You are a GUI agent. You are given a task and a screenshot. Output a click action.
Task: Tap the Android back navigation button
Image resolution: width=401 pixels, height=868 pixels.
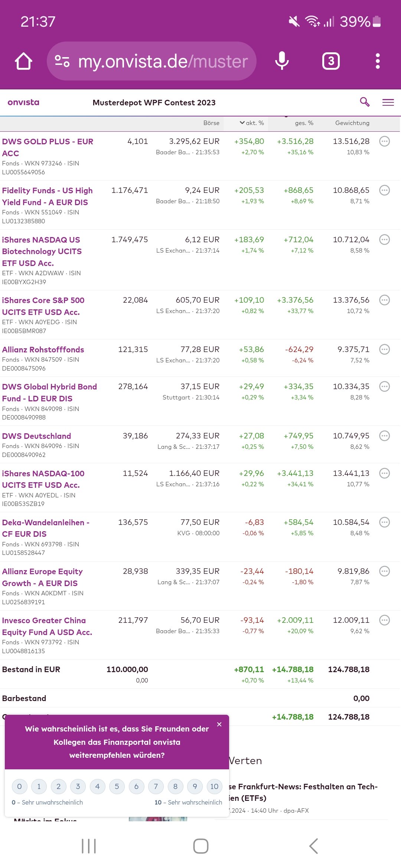click(x=313, y=846)
